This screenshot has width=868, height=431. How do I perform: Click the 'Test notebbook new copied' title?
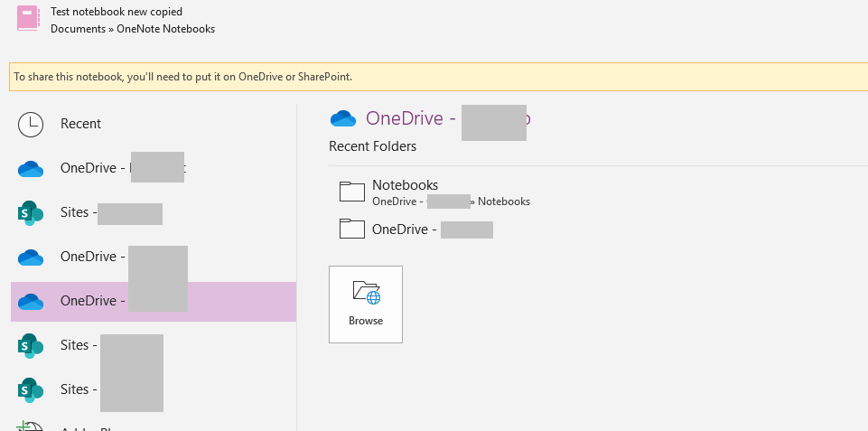coord(117,12)
